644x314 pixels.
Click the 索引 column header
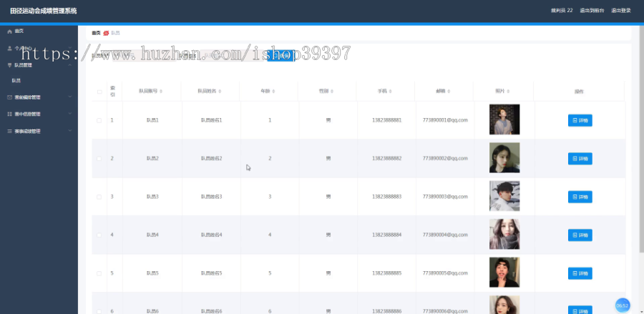(x=113, y=91)
